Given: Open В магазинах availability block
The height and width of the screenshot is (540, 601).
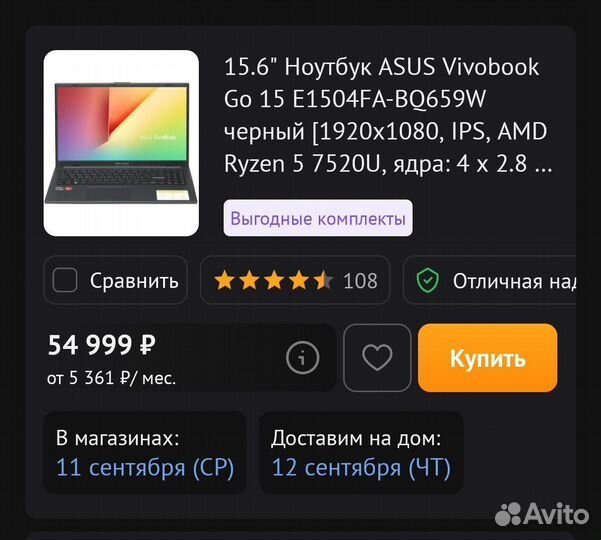Looking at the screenshot, I should coord(145,453).
